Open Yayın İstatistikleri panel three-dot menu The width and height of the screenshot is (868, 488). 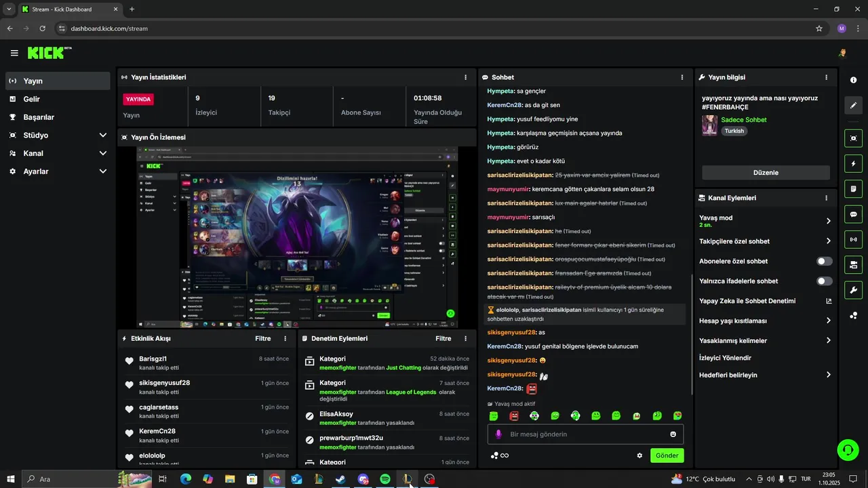click(x=465, y=77)
